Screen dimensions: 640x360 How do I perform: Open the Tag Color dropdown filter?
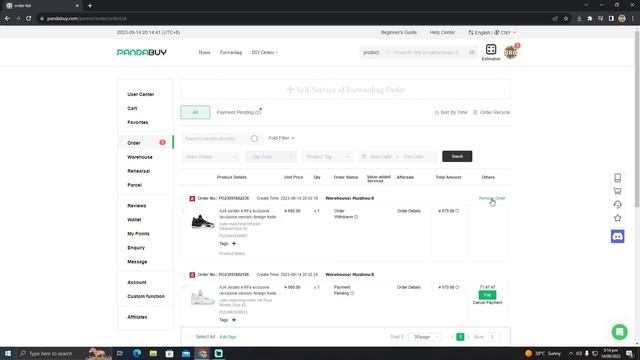tap(271, 157)
